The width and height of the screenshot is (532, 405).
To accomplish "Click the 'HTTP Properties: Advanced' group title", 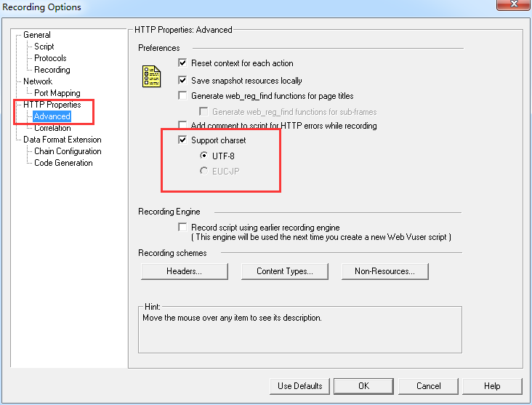I will 183,30.
